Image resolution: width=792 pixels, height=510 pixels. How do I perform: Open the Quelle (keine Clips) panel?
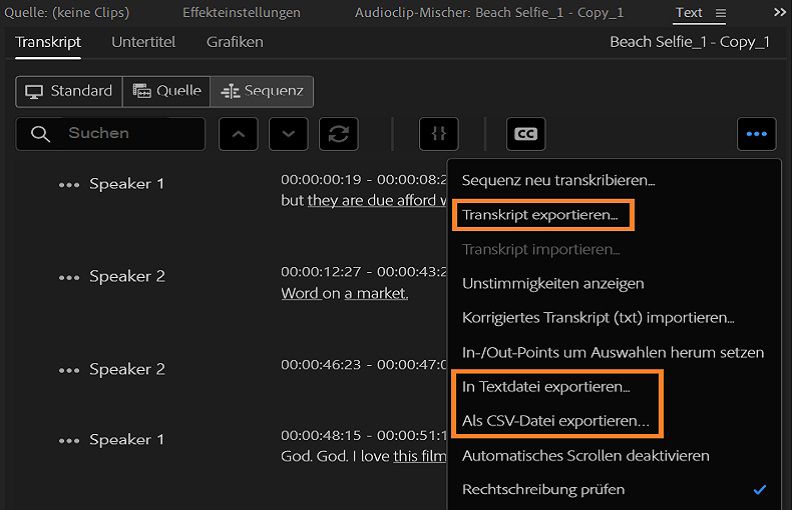click(x=66, y=13)
